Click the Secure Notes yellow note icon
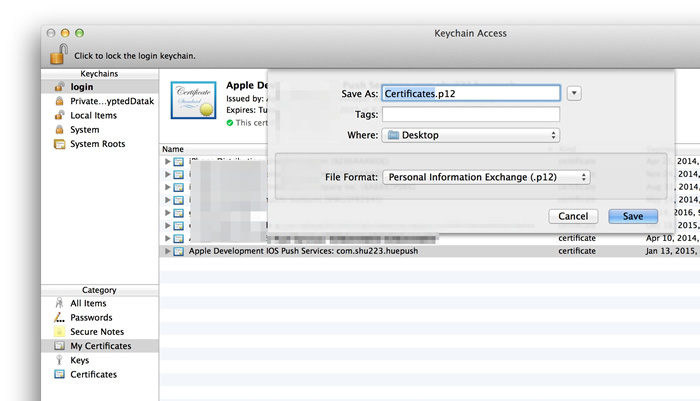Screen dimensions: 700x401 click(59, 332)
